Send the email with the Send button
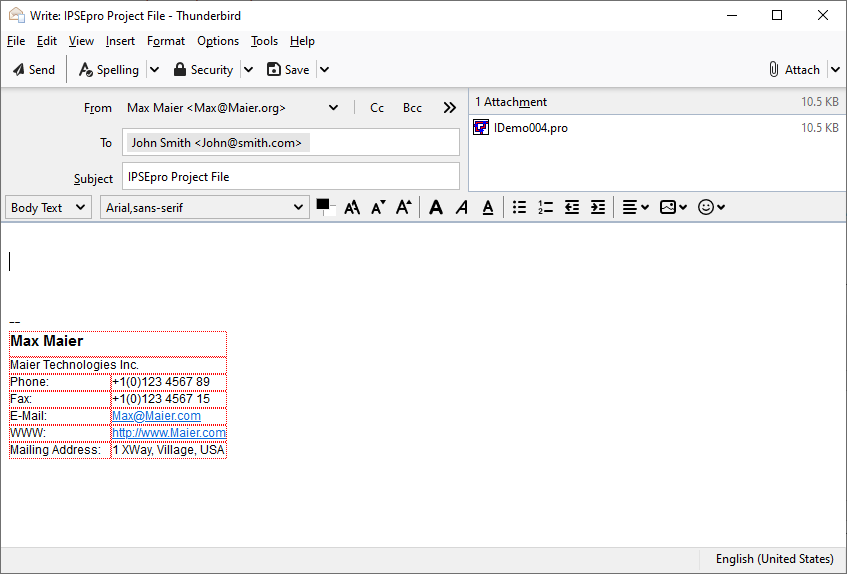847x574 pixels. point(34,70)
